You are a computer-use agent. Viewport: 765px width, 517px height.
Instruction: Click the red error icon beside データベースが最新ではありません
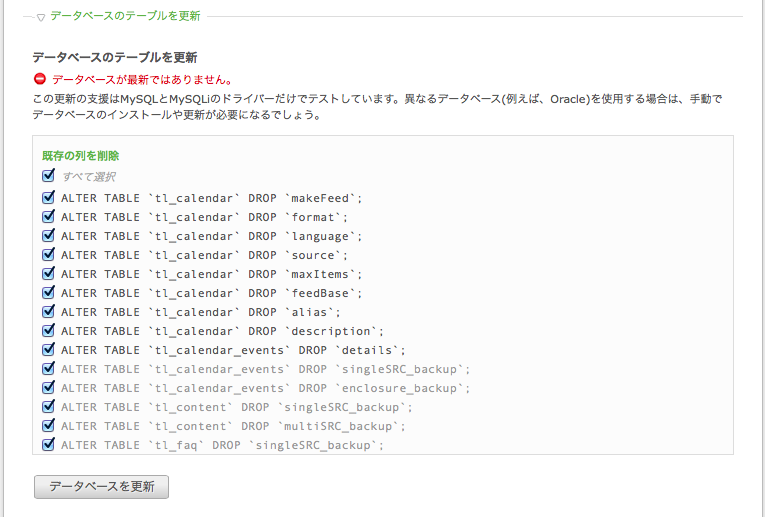pos(40,79)
